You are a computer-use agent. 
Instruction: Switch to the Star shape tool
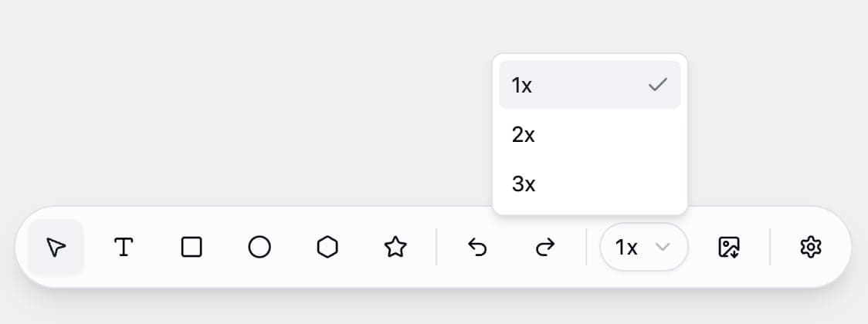coord(395,248)
